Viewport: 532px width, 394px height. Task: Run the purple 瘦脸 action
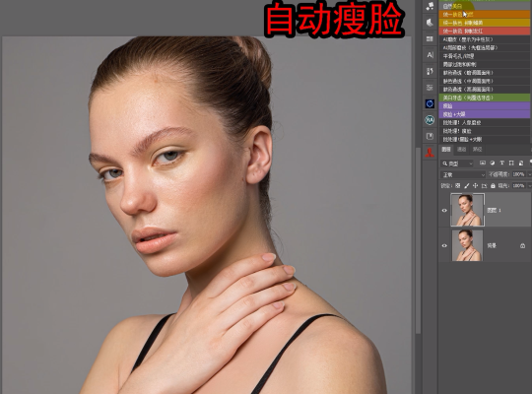tap(484, 105)
